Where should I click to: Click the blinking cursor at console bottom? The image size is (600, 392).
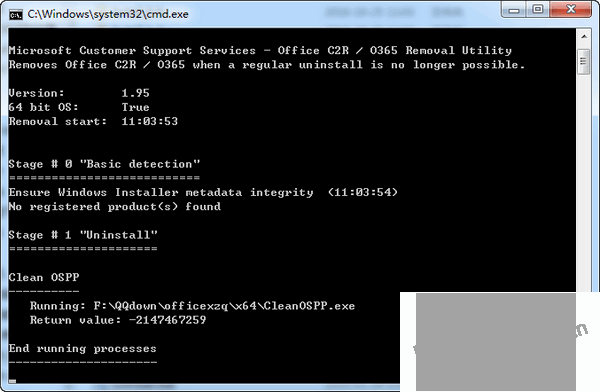coord(12,381)
